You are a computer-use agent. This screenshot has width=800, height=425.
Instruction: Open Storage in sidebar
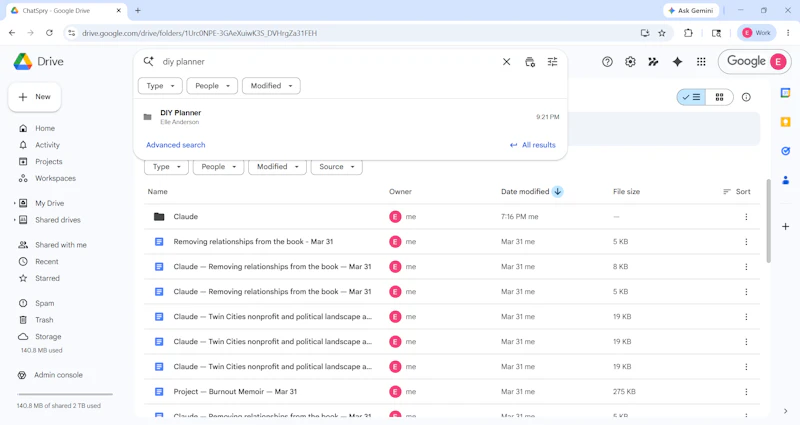[x=48, y=337]
